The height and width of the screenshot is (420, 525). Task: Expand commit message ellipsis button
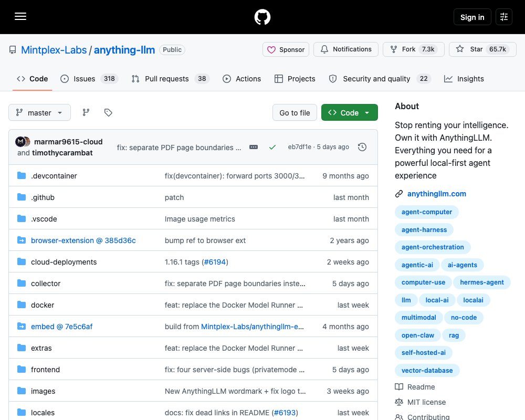(x=254, y=147)
